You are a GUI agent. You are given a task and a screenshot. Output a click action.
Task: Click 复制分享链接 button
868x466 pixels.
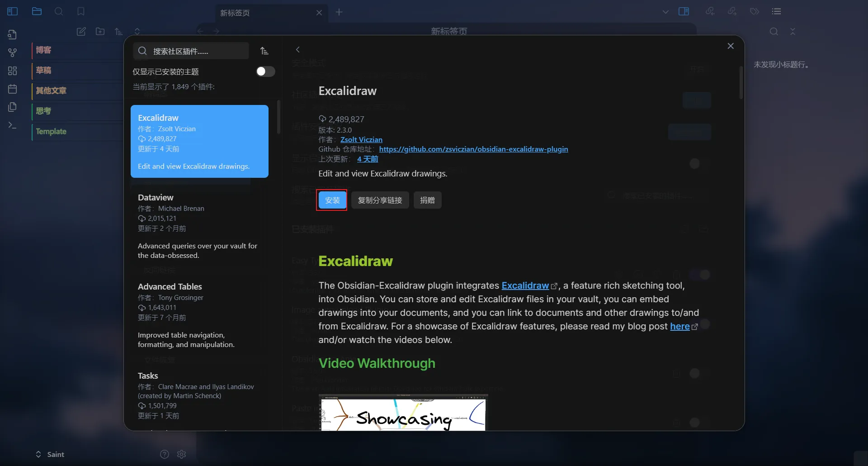(380, 200)
